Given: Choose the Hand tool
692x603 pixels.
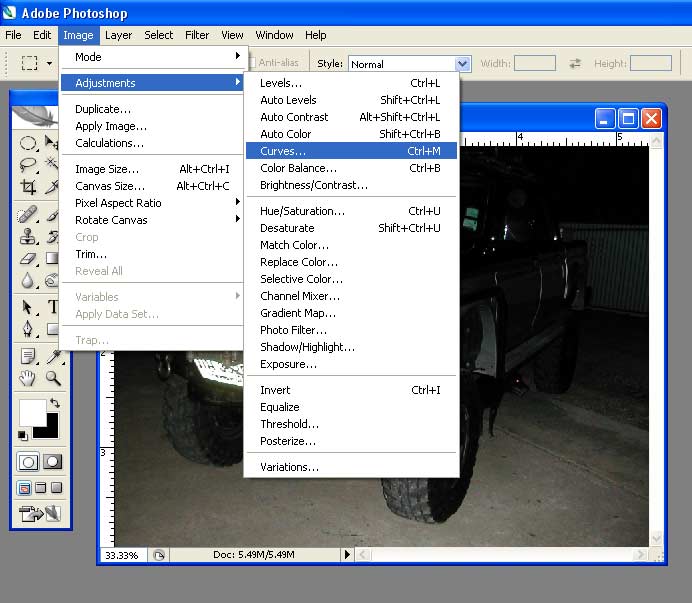Looking at the screenshot, I should click(x=29, y=378).
